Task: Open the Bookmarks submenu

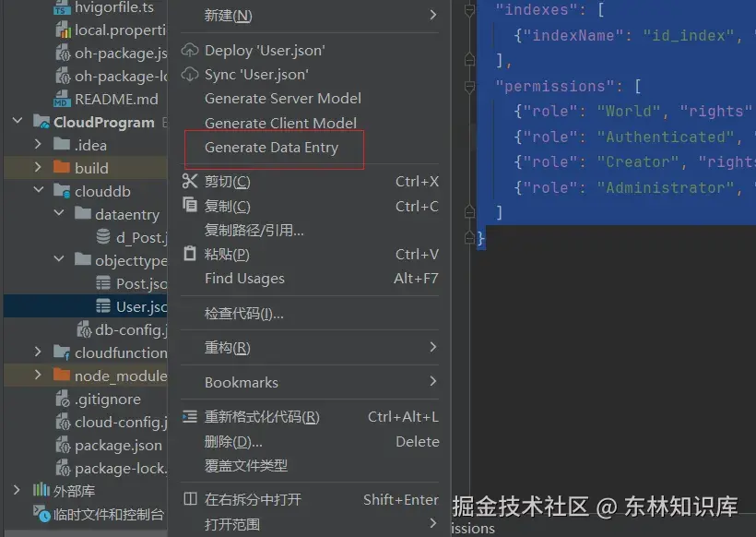Action: (x=310, y=382)
